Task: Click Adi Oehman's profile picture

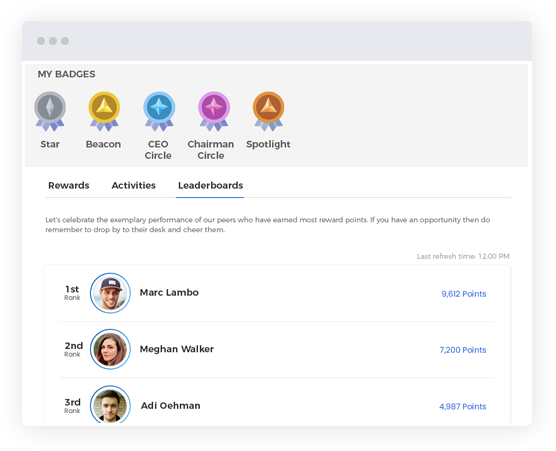Action: [x=110, y=404]
